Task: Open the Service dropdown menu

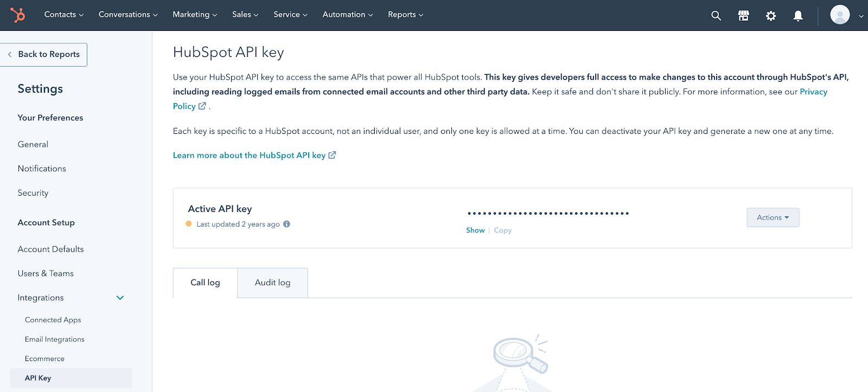Action: (x=290, y=15)
